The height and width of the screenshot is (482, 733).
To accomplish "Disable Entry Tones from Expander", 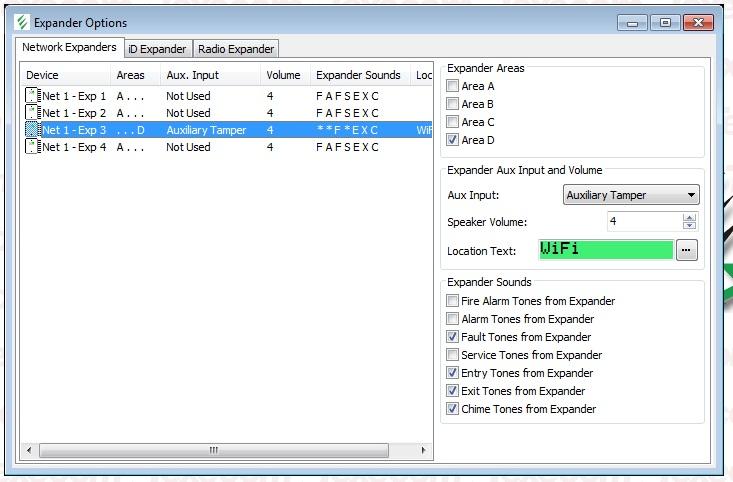I will tap(452, 373).
